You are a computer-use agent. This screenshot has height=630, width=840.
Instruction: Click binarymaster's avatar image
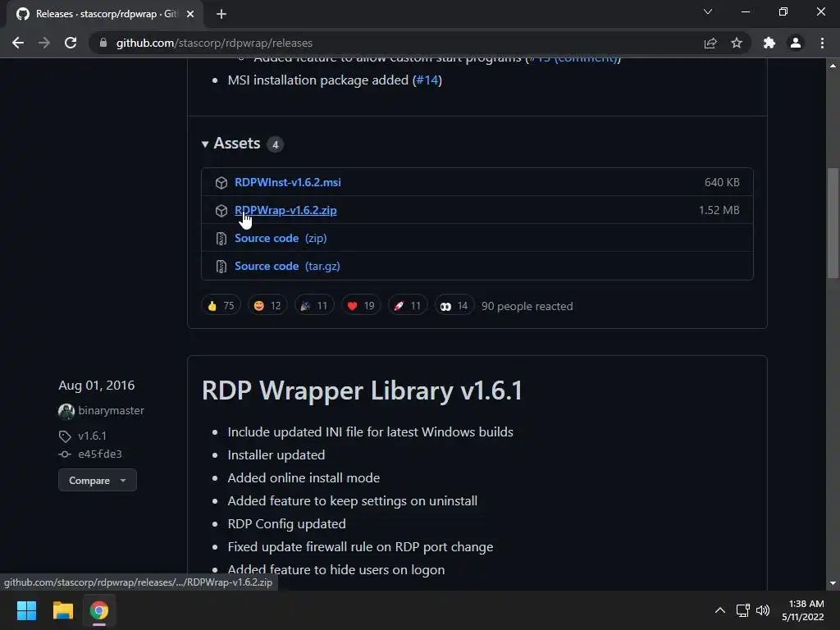(x=66, y=411)
